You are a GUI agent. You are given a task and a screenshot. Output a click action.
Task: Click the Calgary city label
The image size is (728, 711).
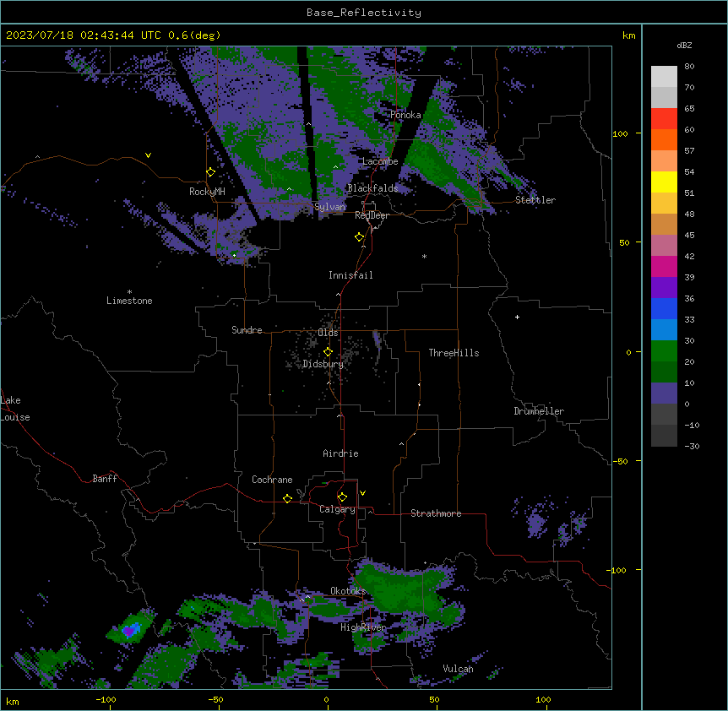[x=337, y=509]
